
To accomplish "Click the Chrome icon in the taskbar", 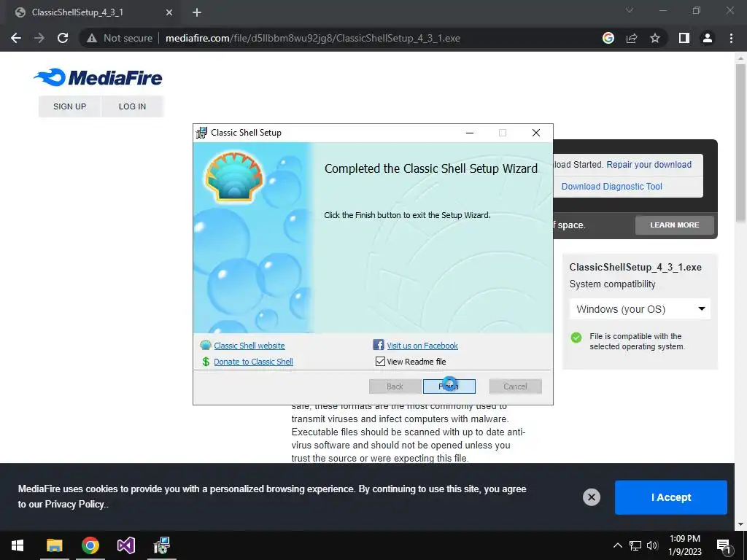I will coord(90,545).
